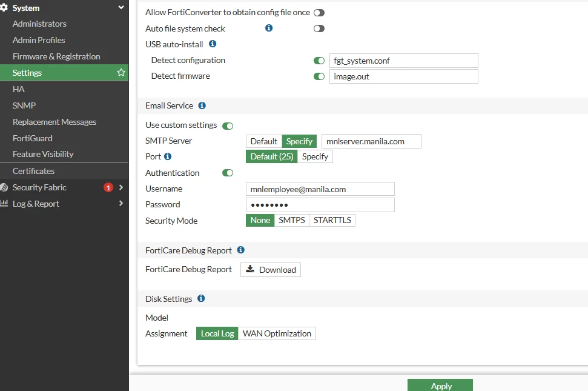Click the Username field

(x=320, y=189)
